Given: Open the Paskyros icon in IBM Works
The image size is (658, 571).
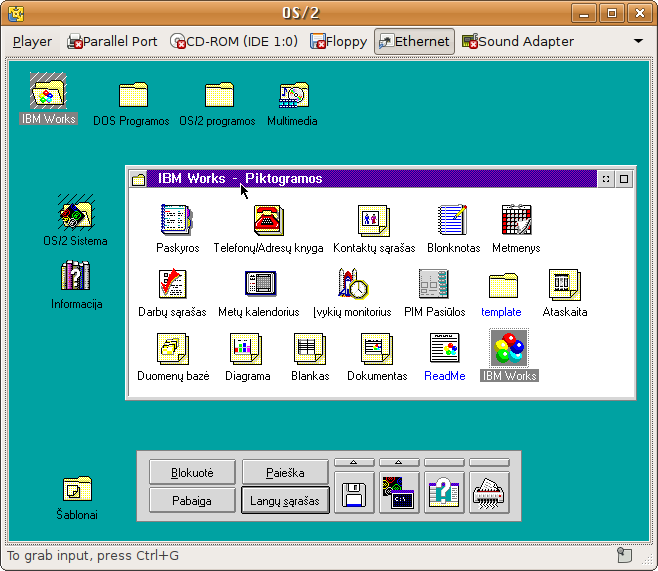Looking at the screenshot, I should (x=177, y=219).
